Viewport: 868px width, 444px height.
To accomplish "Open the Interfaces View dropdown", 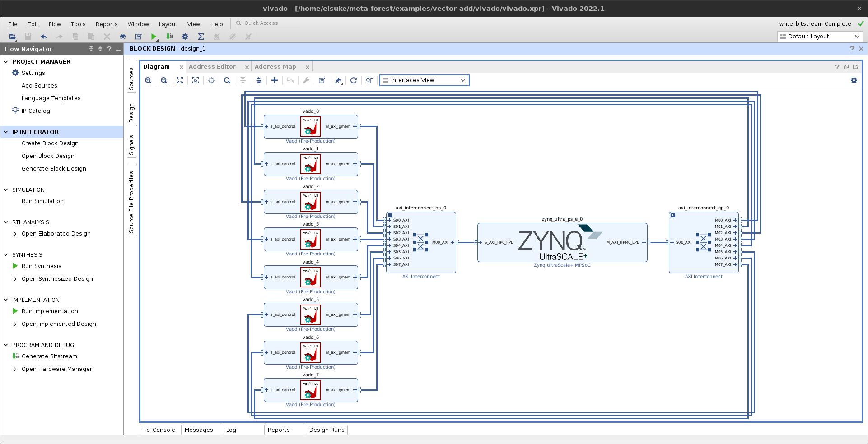I will [x=425, y=80].
